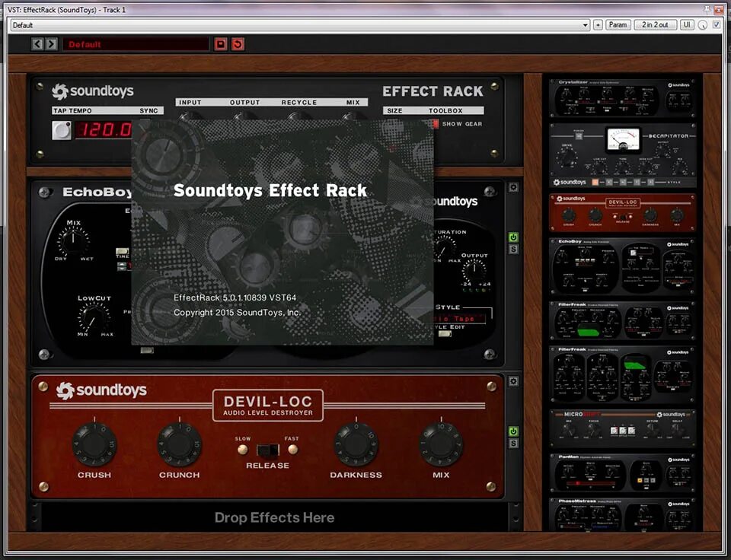Viewport: 731px width, 560px height.
Task: Click the Soundtoys logo on Devil-Loc panel
Action: pos(101,390)
